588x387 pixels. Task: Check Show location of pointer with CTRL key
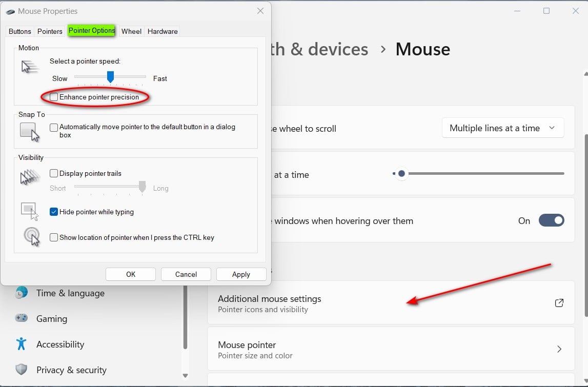(x=53, y=237)
